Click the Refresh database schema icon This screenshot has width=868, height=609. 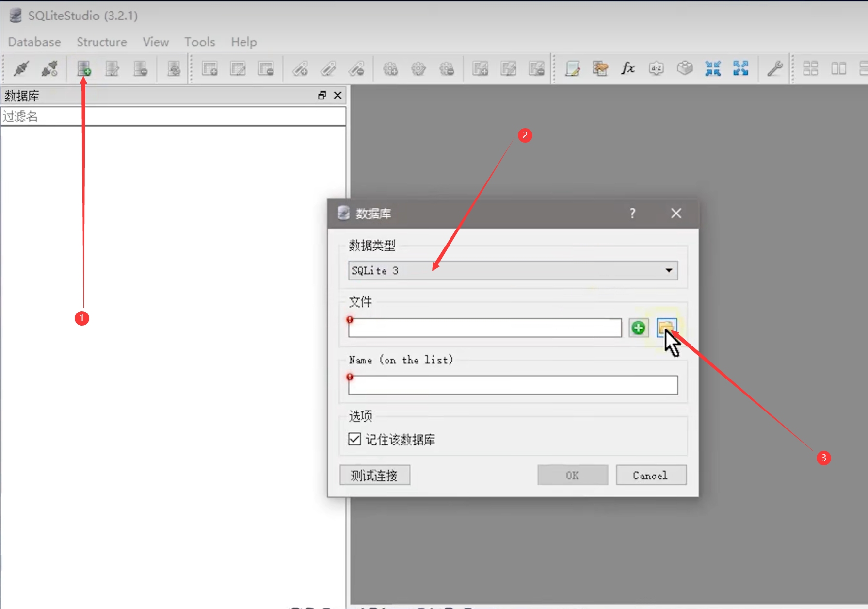tap(174, 68)
